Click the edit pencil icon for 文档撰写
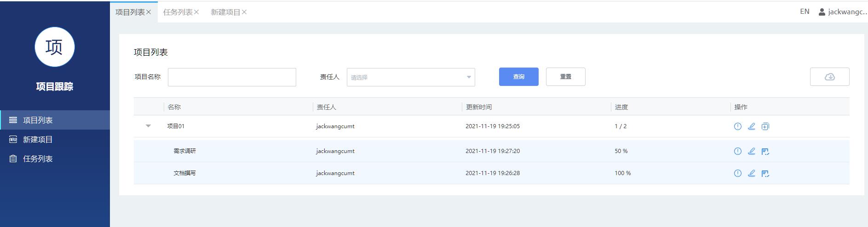The width and height of the screenshot is (868, 227). pyautogui.click(x=751, y=173)
